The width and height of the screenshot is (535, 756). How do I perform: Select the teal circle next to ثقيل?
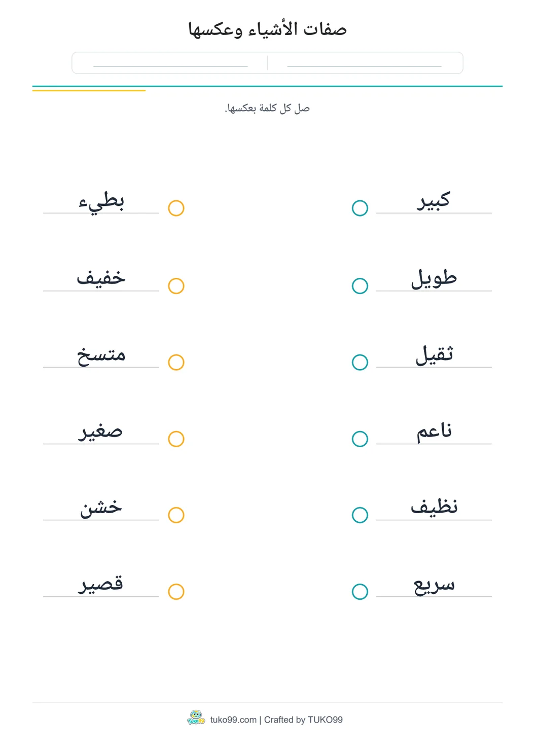360,362
